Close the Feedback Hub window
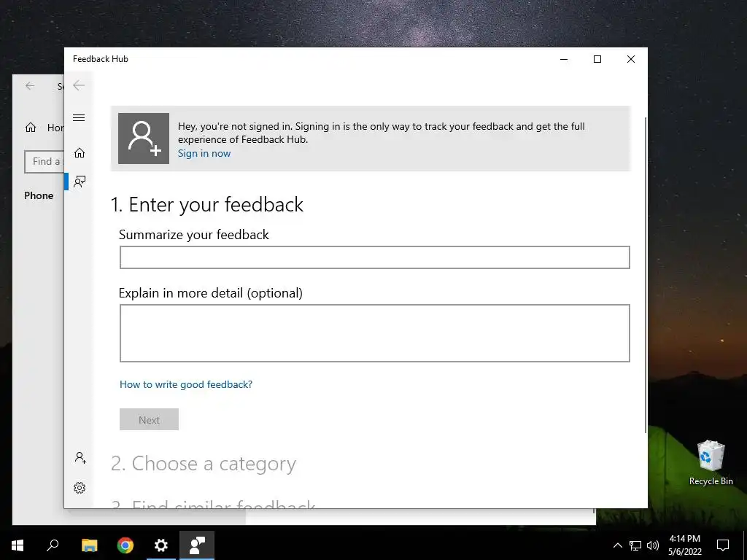 click(631, 59)
